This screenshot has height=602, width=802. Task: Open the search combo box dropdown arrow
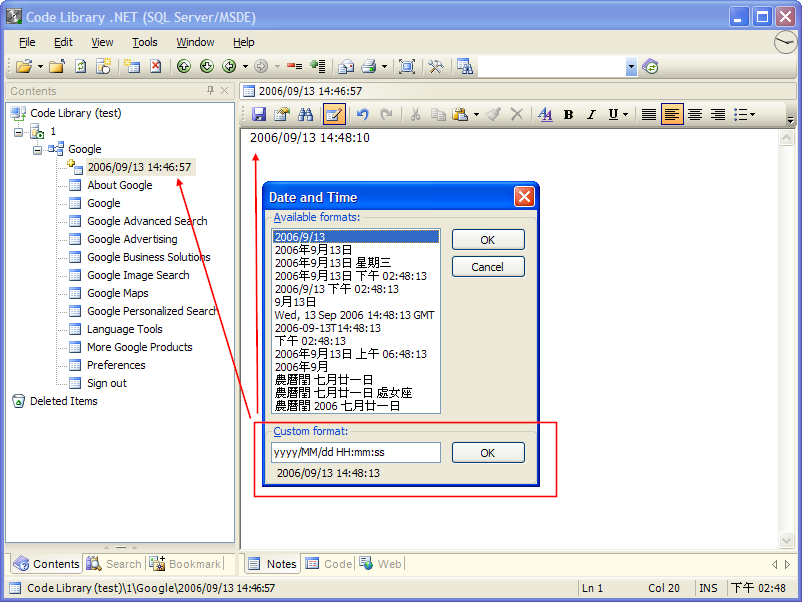click(x=631, y=66)
